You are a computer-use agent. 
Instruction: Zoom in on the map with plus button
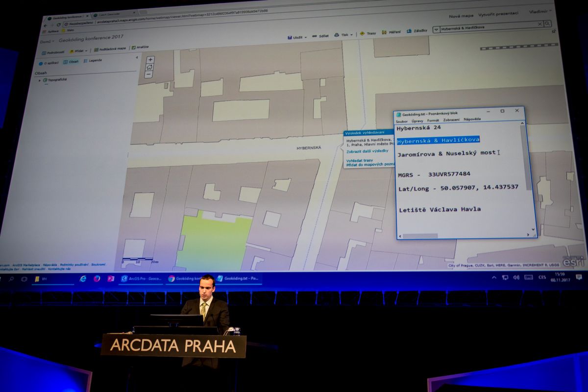pos(150,60)
